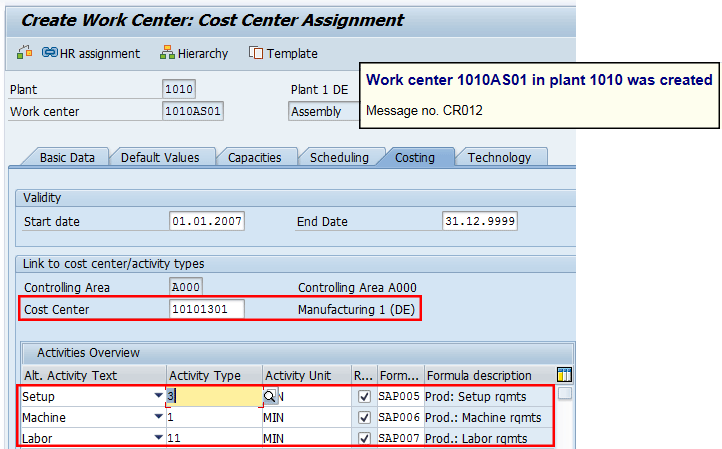Click the first toolbar icon before HR assignment

25,53
